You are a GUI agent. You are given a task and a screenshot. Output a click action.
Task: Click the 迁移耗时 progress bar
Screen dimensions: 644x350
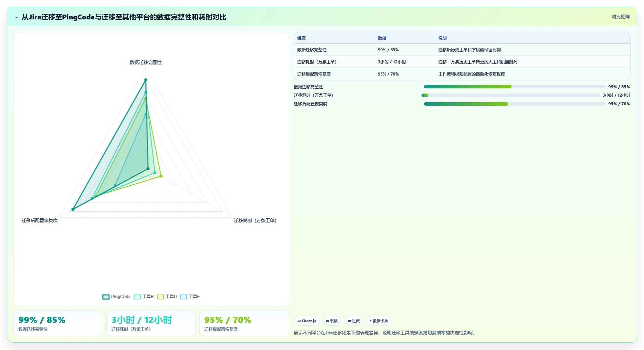point(510,95)
